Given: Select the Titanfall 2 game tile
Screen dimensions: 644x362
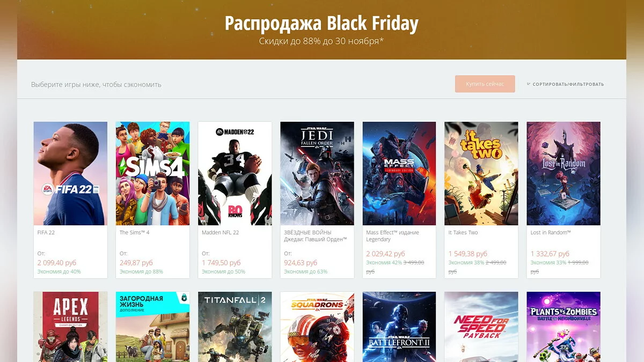Looking at the screenshot, I should (235, 327).
